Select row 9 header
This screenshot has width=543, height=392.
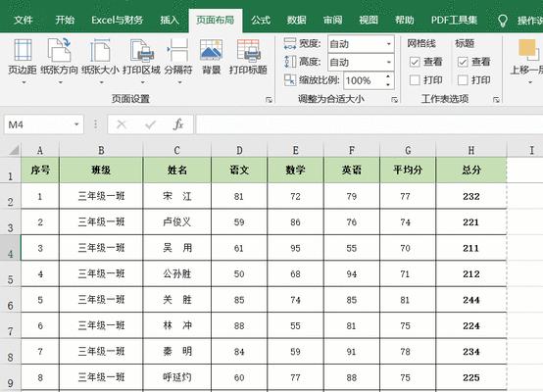pos(11,377)
